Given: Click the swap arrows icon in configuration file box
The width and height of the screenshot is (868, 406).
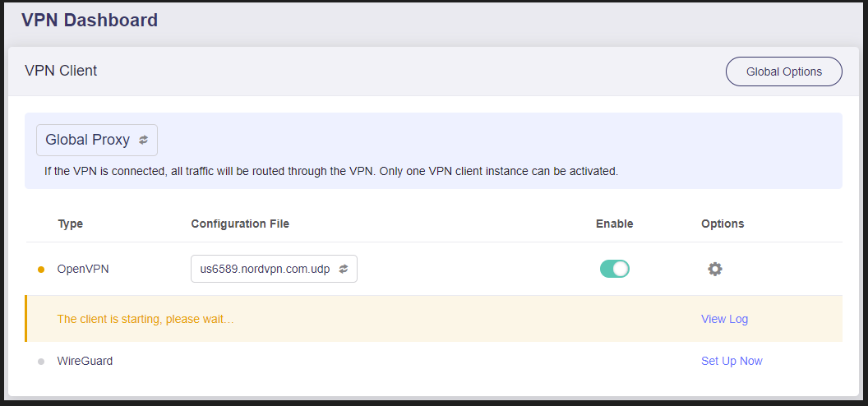Looking at the screenshot, I should [344, 269].
